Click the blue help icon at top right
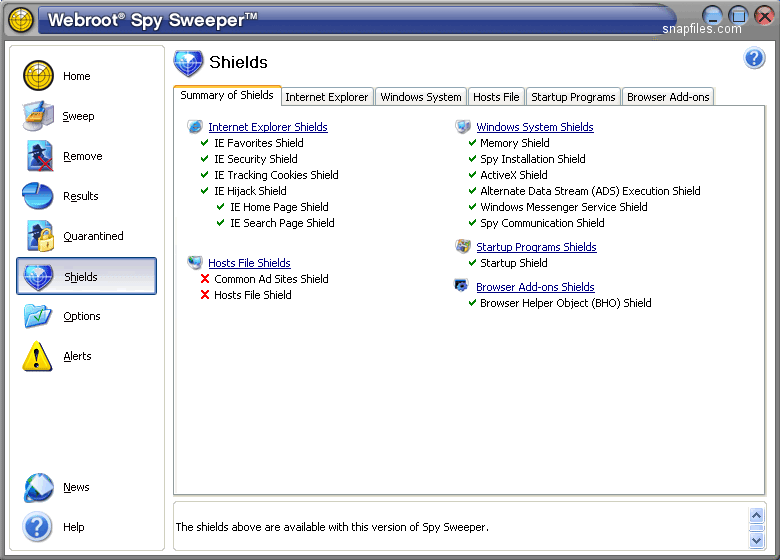The width and height of the screenshot is (780, 560). [754, 58]
